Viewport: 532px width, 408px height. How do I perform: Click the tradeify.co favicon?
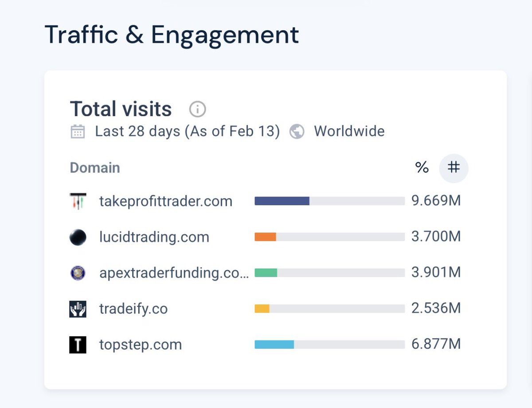coord(78,309)
